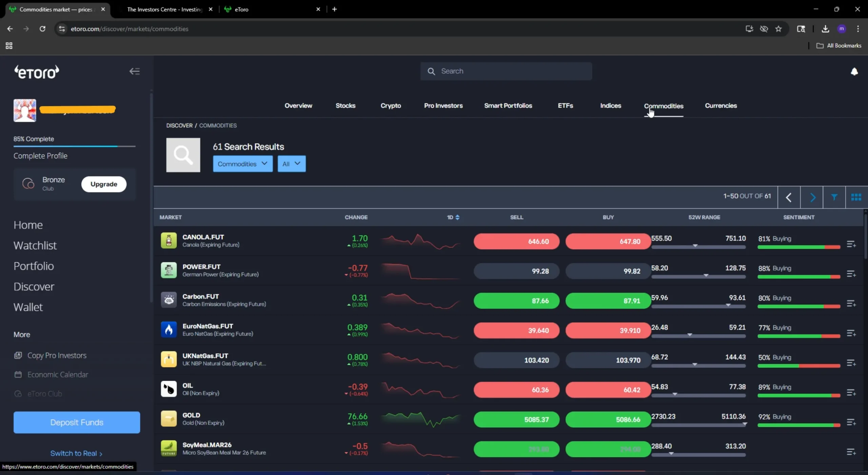
Task: Collapse the eToro sidebar with arrow icon
Action: (x=135, y=71)
